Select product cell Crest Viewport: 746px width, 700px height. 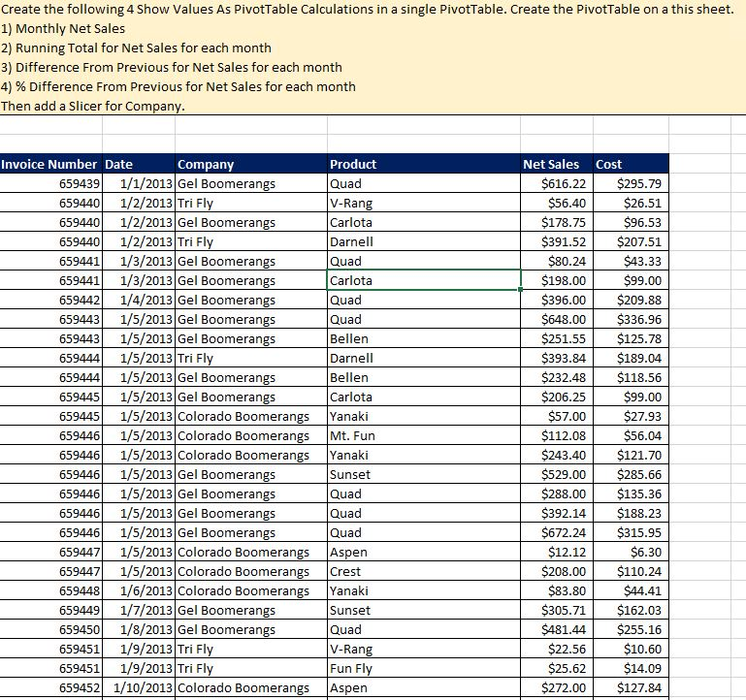tap(424, 572)
